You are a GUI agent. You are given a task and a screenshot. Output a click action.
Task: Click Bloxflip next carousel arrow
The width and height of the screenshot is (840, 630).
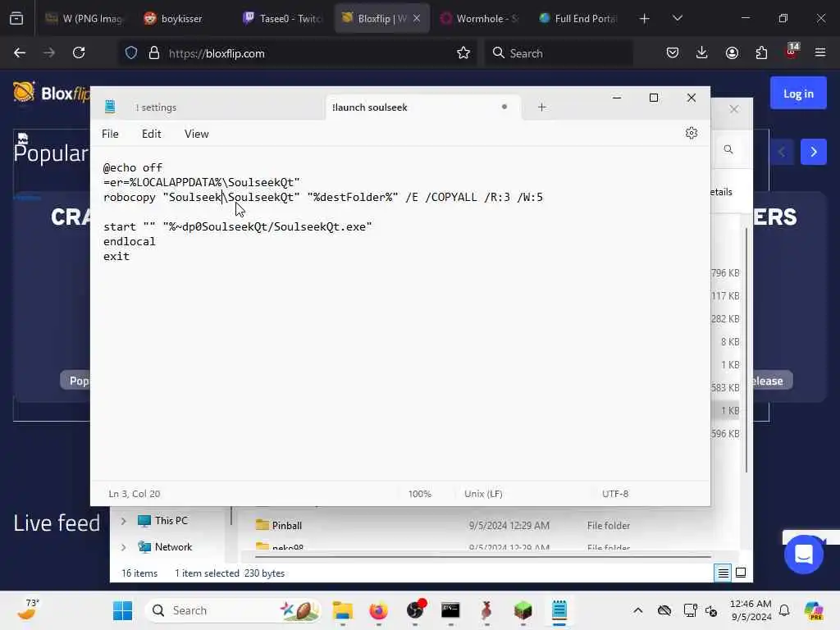point(813,152)
